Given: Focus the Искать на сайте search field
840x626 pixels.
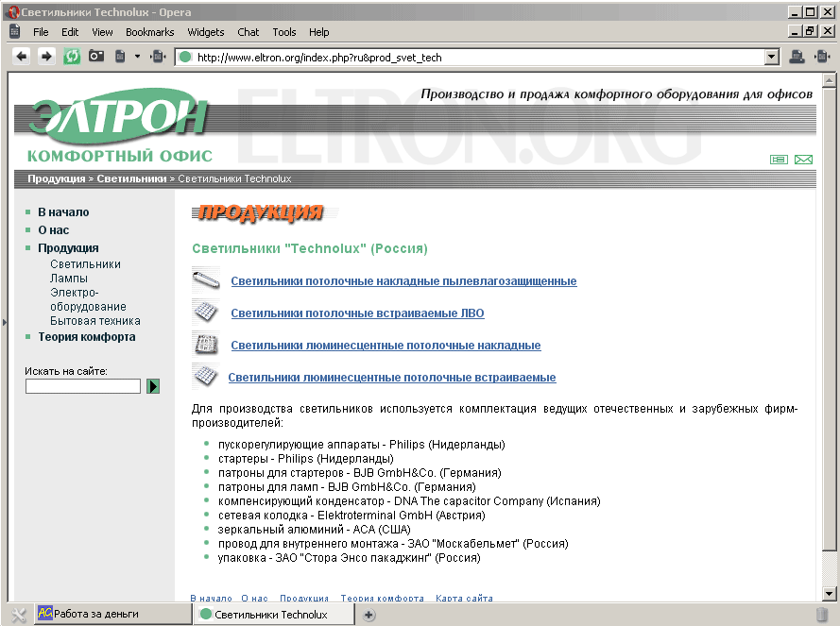Looking at the screenshot, I should click(83, 386).
